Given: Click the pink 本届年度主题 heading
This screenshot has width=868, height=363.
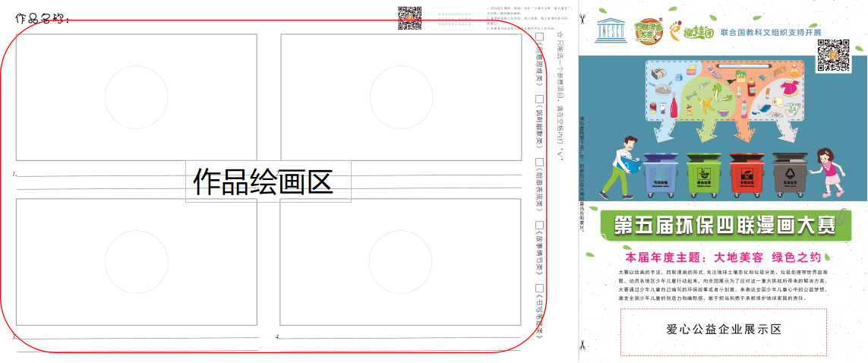Looking at the screenshot, I should [x=722, y=257].
